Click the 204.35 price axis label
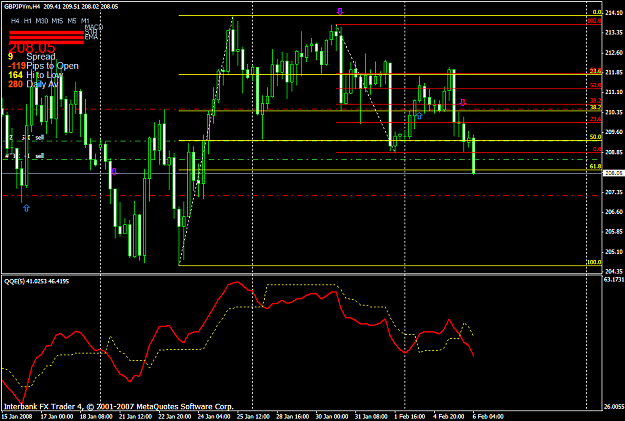625x421 pixels. click(614, 271)
